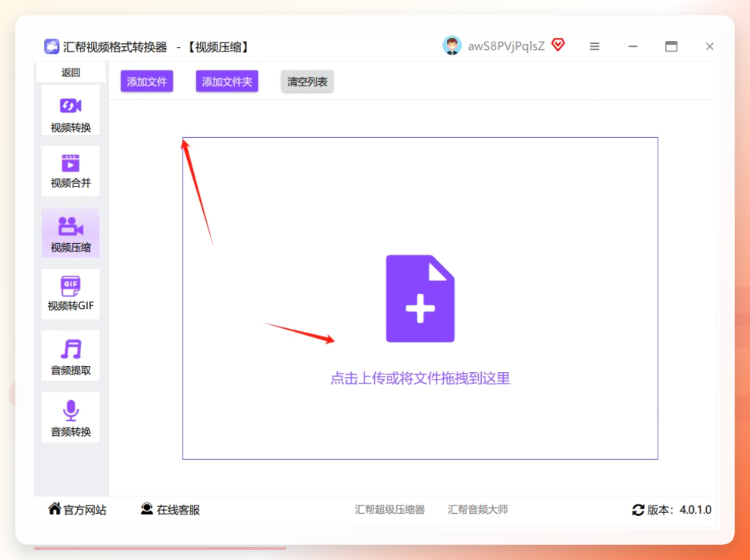Open the hamburger menu in title bar
The image size is (750, 560).
point(595,46)
